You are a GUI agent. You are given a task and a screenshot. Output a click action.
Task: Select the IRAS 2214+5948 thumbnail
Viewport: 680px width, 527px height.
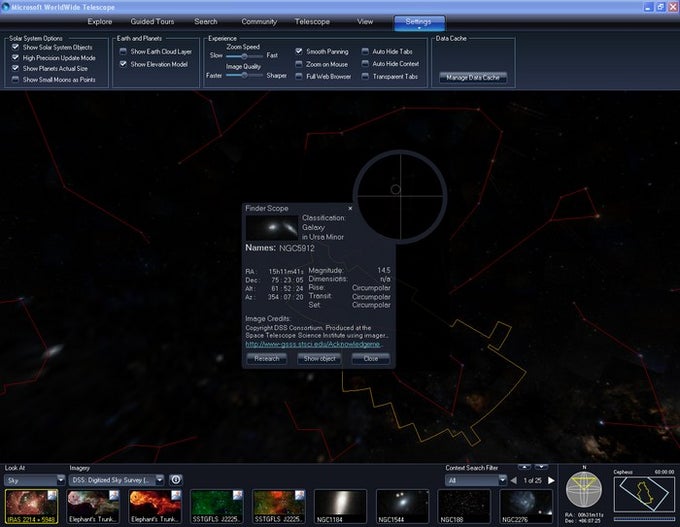[31, 507]
